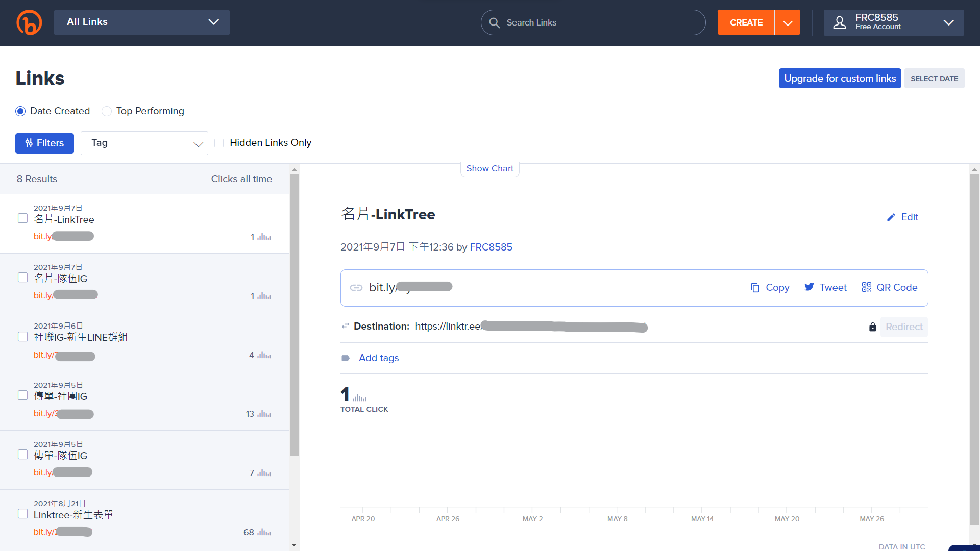Click the orange CREATE button
This screenshot has height=551, width=980.
(746, 22)
